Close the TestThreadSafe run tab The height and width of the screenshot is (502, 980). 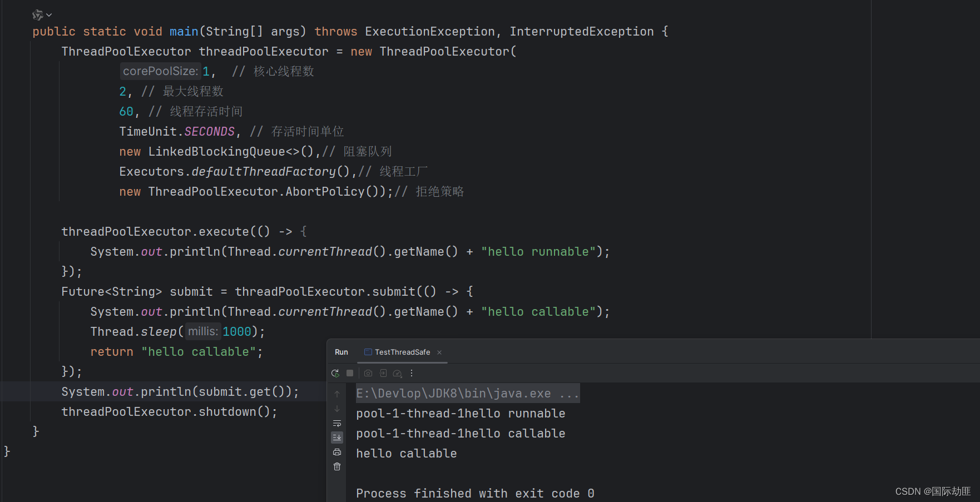pos(439,352)
